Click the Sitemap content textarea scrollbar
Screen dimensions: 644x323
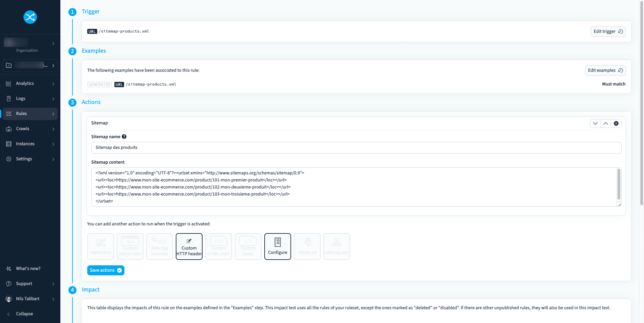tap(619, 184)
